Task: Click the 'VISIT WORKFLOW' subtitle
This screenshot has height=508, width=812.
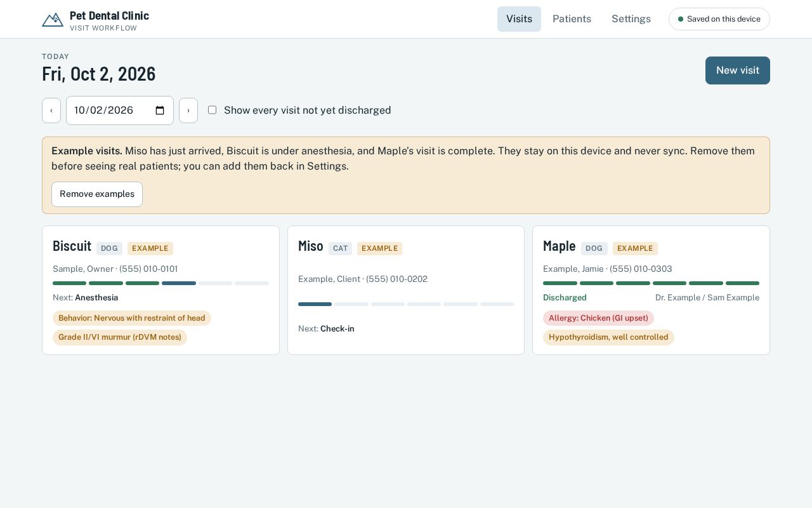Action: pyautogui.click(x=103, y=29)
